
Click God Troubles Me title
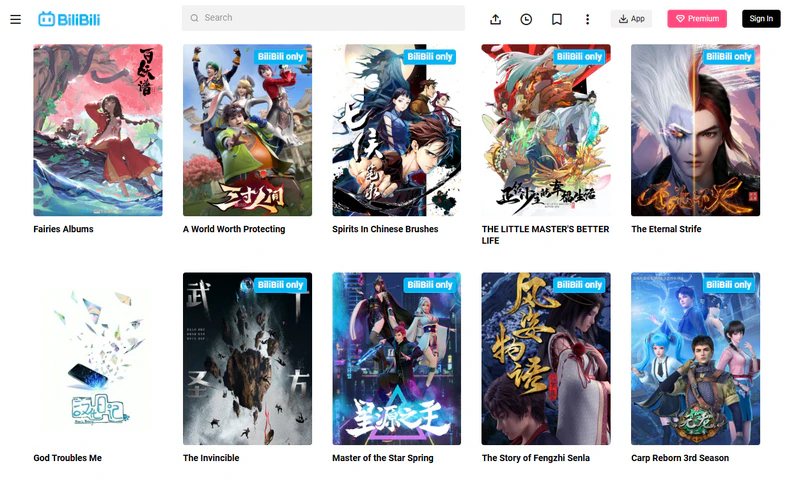67,458
